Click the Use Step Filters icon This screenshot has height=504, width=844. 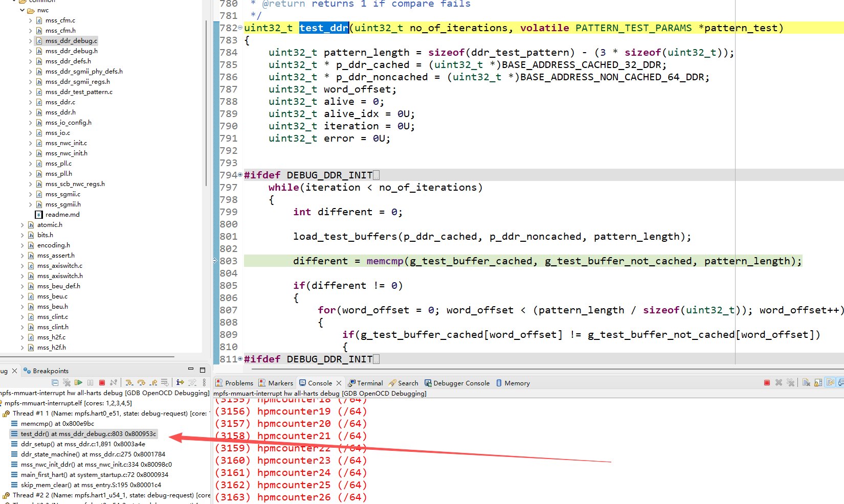192,382
